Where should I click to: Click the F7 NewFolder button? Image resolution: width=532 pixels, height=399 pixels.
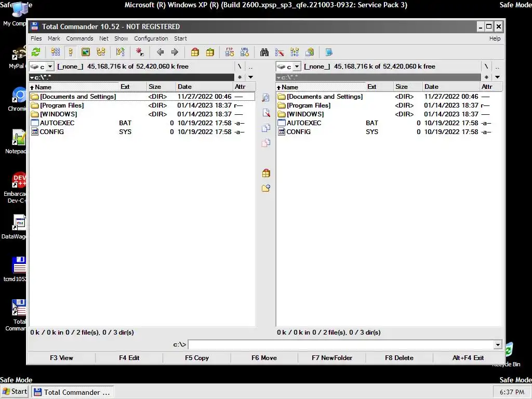332,357
